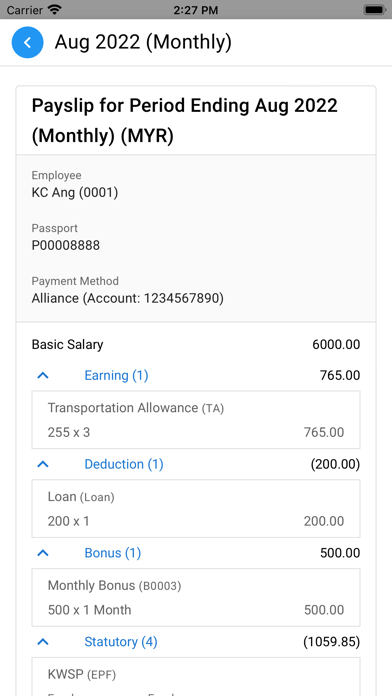Tap the Wi-Fi icon in status bar
The height and width of the screenshot is (696, 392).
point(55,10)
